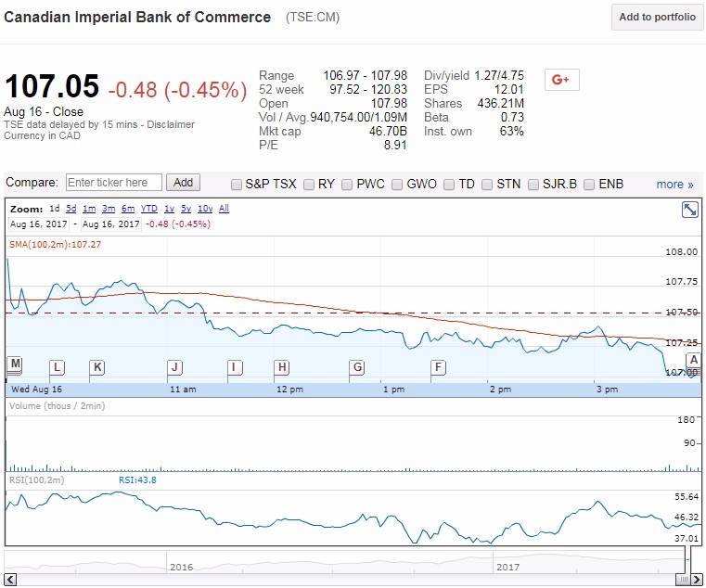
Task: Set chart zoom to 3m
Action: [109, 209]
